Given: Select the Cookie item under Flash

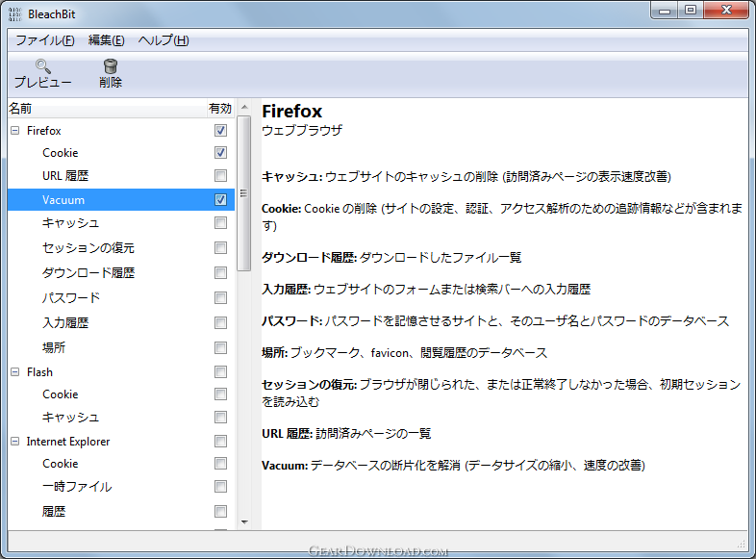Looking at the screenshot, I should 61,394.
